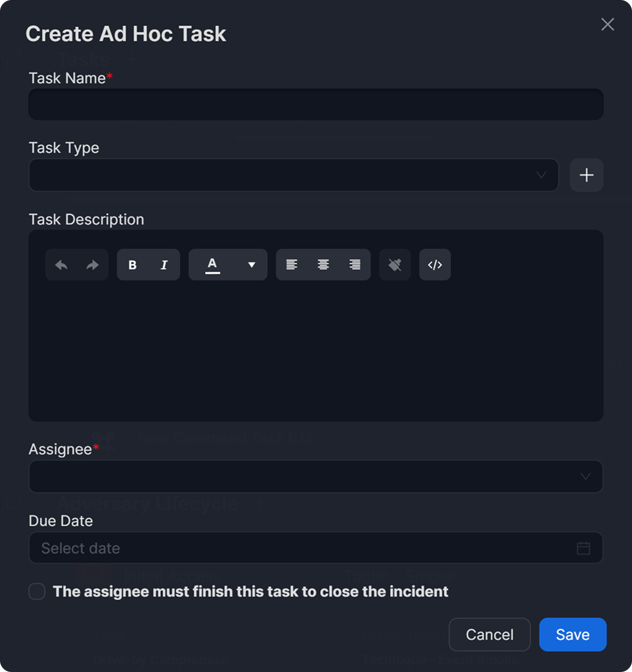632x672 pixels.
Task: Apply the text color with the A button
Action: tap(212, 265)
